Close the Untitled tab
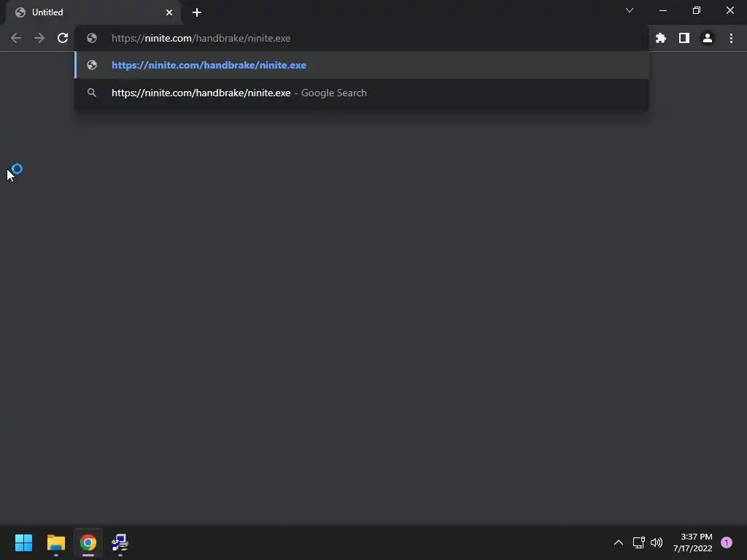747x560 pixels. pyautogui.click(x=169, y=12)
